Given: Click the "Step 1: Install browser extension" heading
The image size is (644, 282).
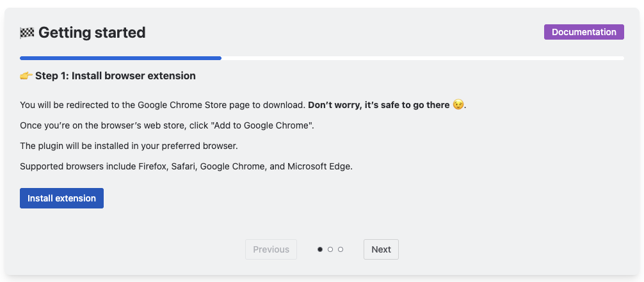Looking at the screenshot, I should tap(115, 76).
